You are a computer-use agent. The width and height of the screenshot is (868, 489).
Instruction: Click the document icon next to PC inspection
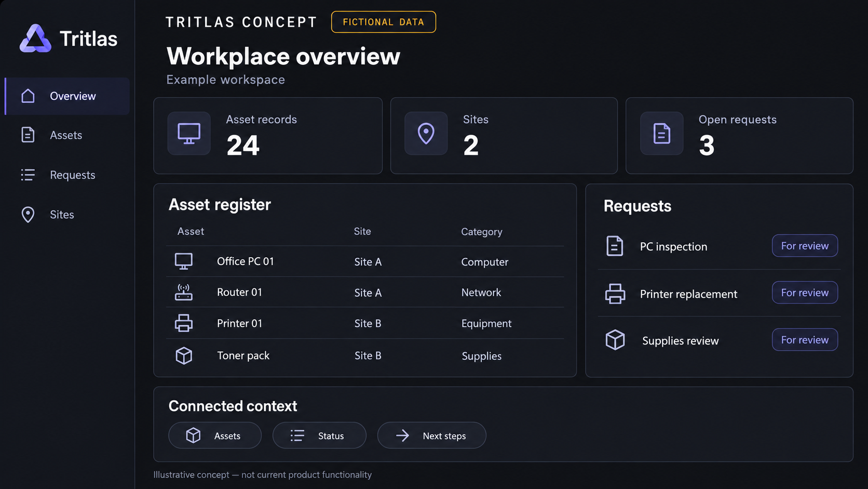(x=615, y=246)
